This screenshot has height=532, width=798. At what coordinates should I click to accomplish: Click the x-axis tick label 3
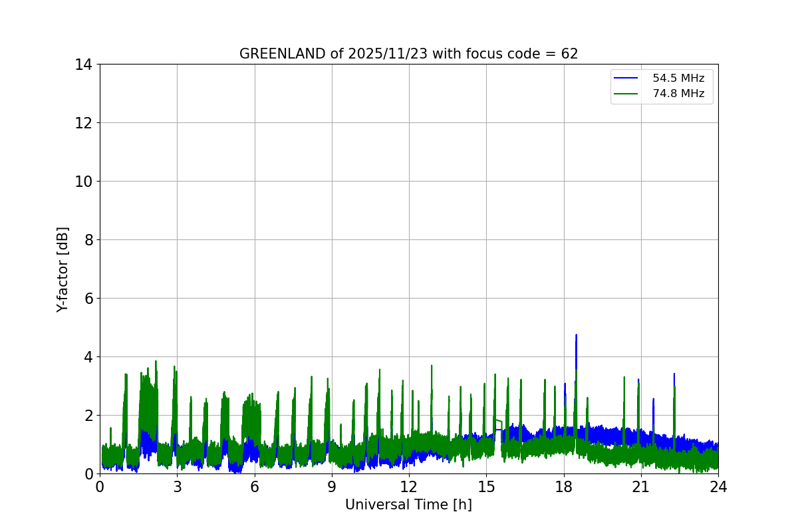click(x=177, y=487)
